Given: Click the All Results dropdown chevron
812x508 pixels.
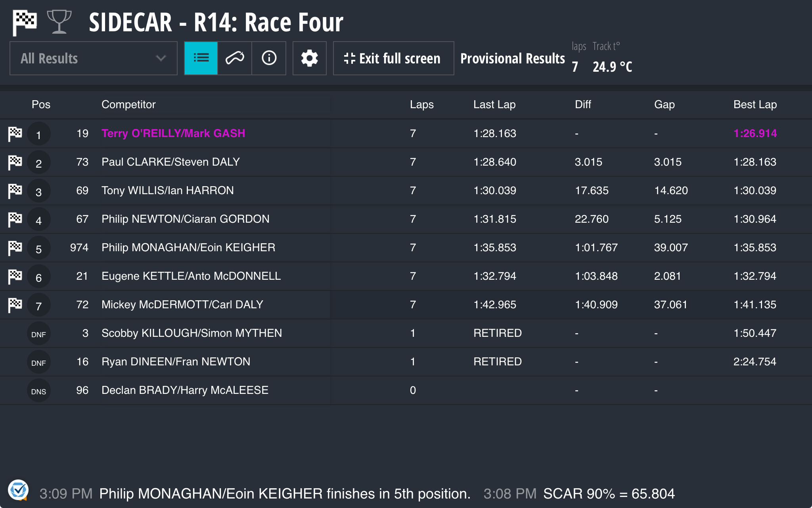Looking at the screenshot, I should click(161, 58).
